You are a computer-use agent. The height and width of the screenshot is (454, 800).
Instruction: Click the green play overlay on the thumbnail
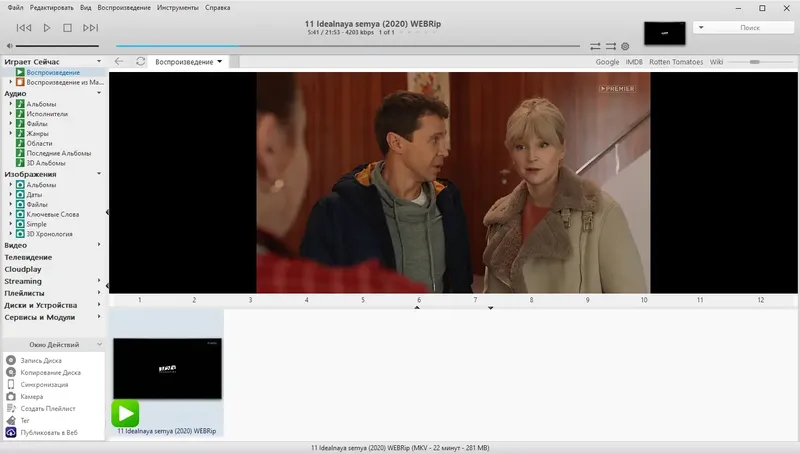125,413
